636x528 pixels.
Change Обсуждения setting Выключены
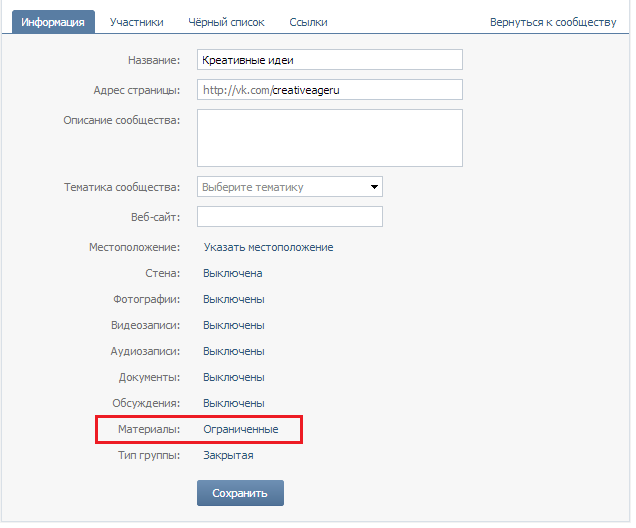tap(234, 403)
